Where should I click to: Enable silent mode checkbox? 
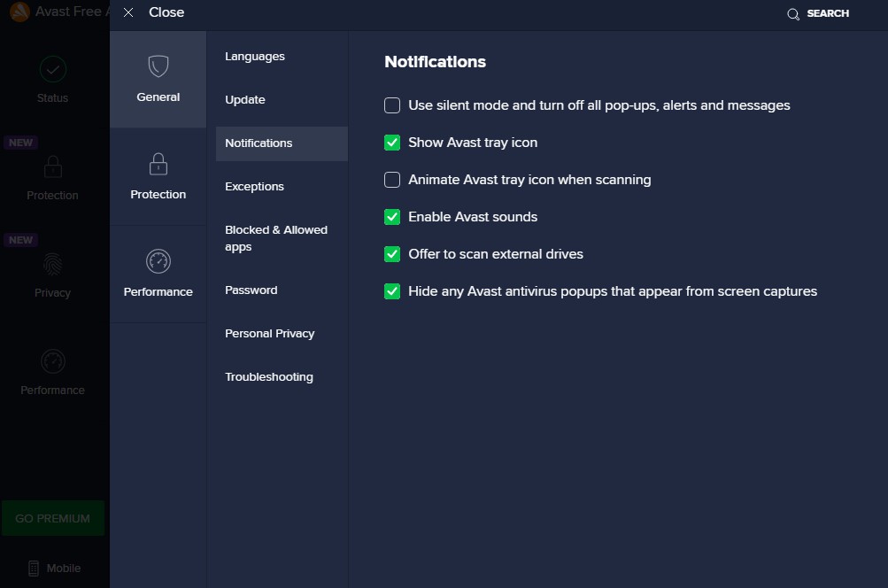[x=392, y=105]
